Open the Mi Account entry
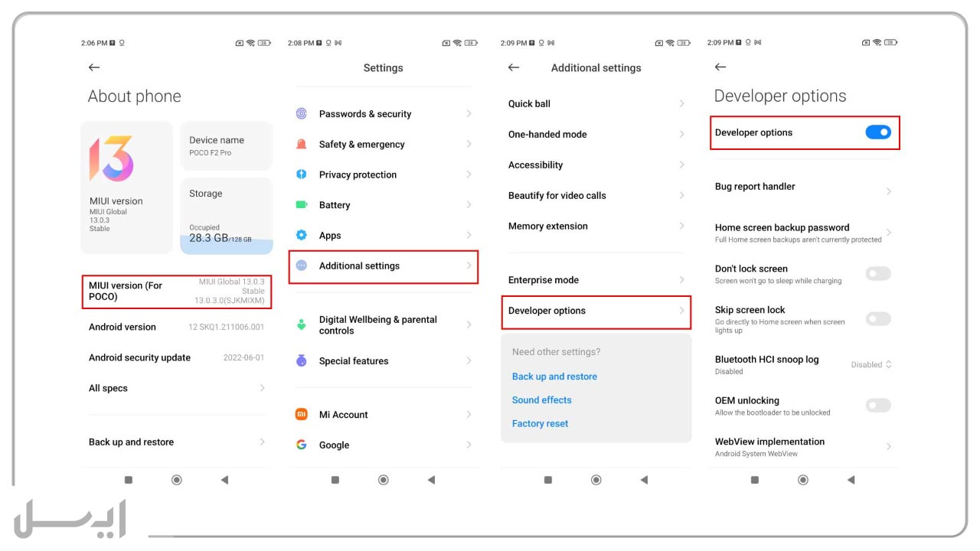 pos(384,414)
